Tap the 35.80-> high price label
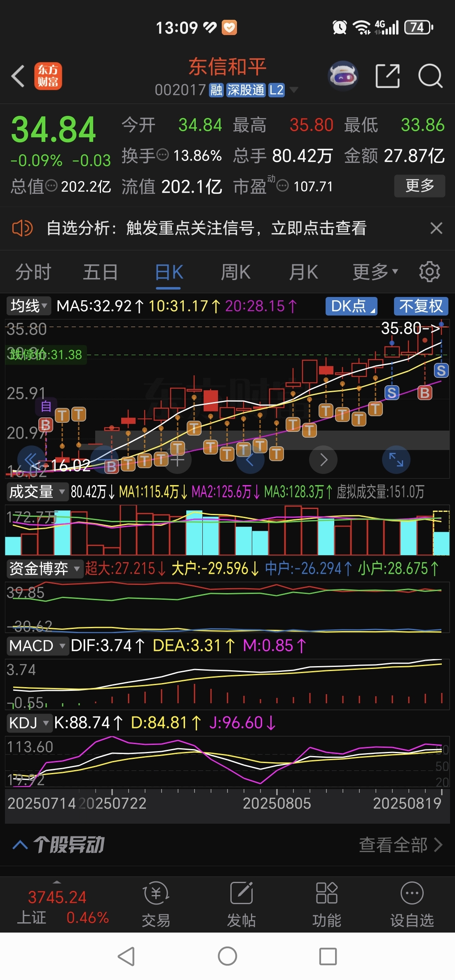Screen dimensions: 455x980 410,328
